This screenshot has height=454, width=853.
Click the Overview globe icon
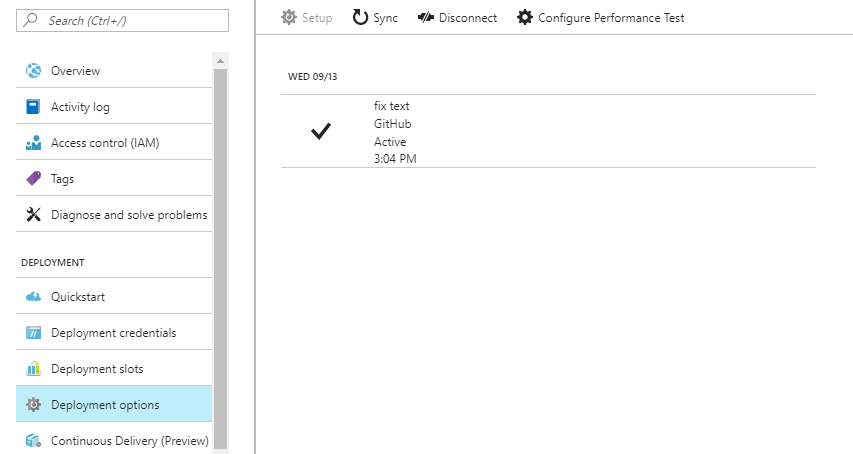[33, 71]
